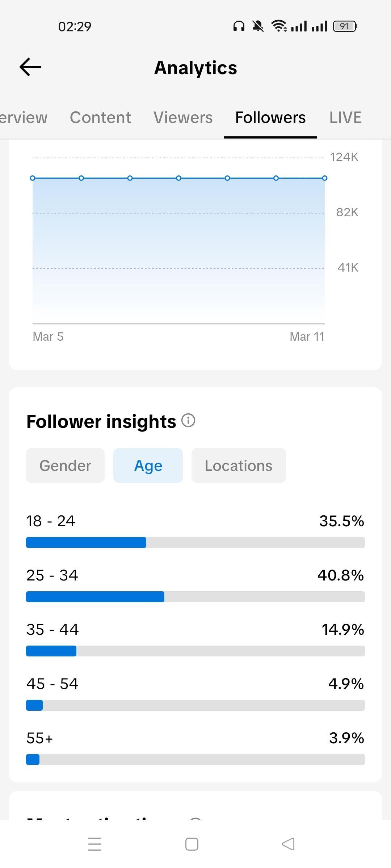This screenshot has height=868, width=391.
Task: Select the Age insights filter
Action: pyautogui.click(x=148, y=465)
